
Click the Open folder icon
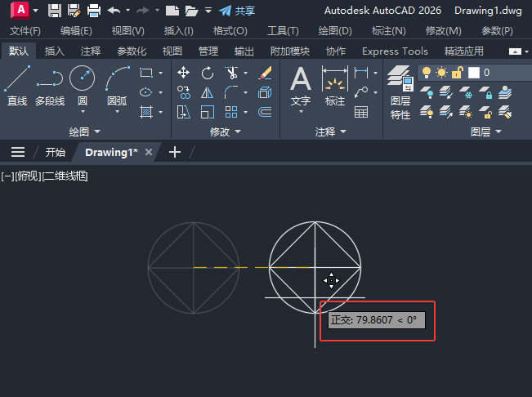(x=191, y=11)
